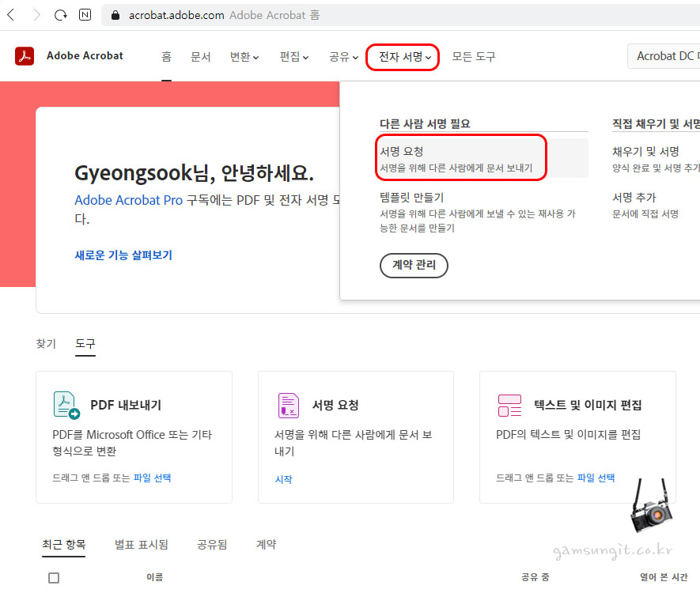700x593 pixels.
Task: Switch to the 찾기 tab
Action: [46, 344]
